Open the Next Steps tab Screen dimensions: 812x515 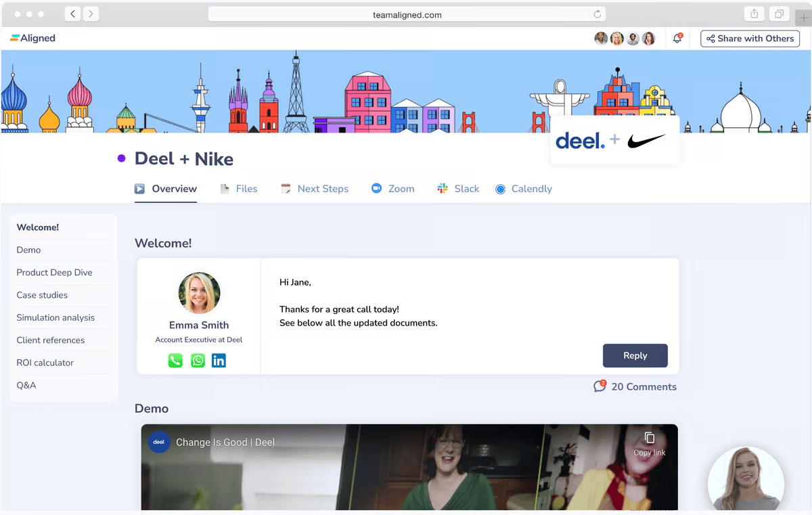click(x=315, y=189)
